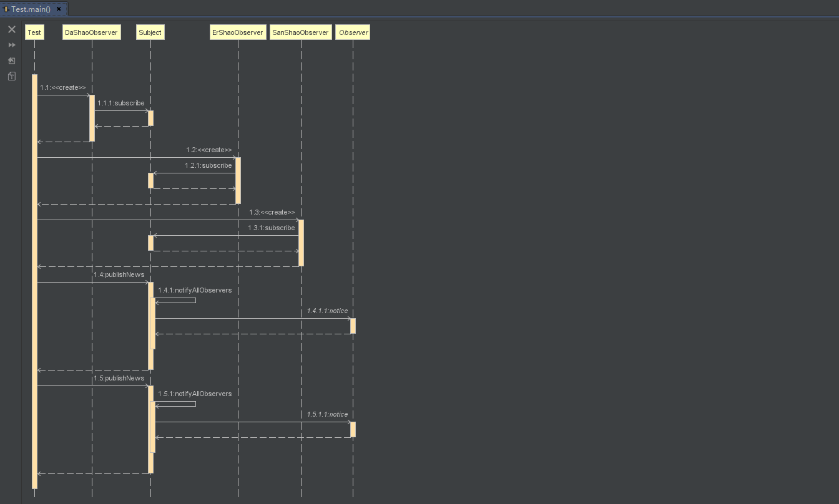Select the Test lifeline header
The image size is (839, 504).
coord(34,32)
